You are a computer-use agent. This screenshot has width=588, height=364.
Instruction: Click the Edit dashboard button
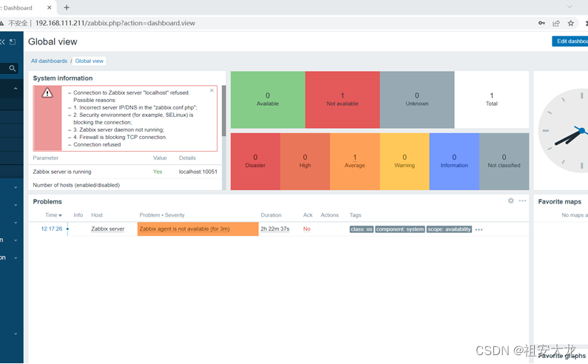pos(570,41)
